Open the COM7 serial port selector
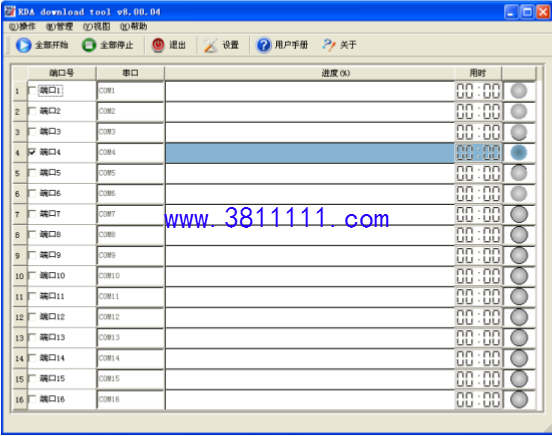Viewport: 554px width, 436px height. coord(130,214)
